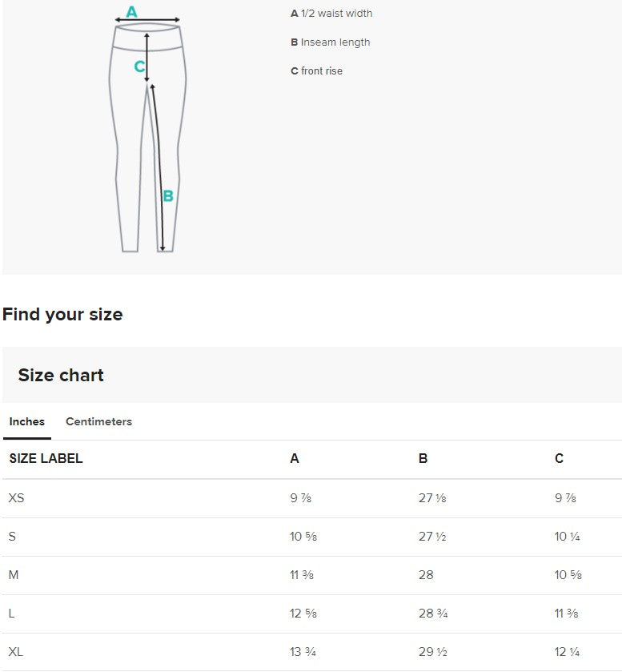
Task: Click column header B in size table
Action: coord(423,459)
